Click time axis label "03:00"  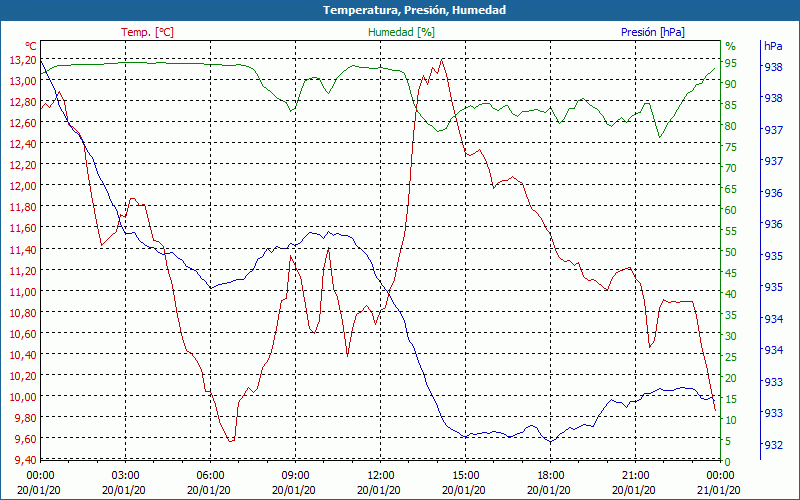pos(125,476)
